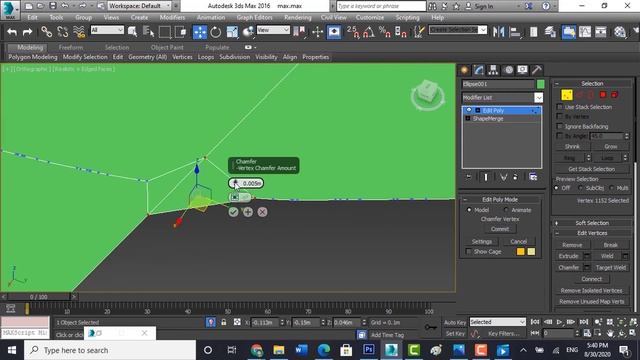Open the Rendering menu
640x360 pixels.
298,18
